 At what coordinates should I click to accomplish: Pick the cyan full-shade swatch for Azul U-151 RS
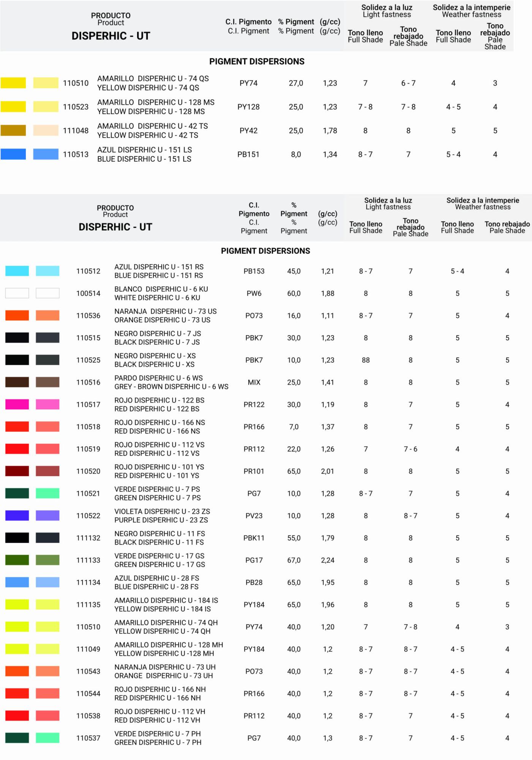pos(17,271)
